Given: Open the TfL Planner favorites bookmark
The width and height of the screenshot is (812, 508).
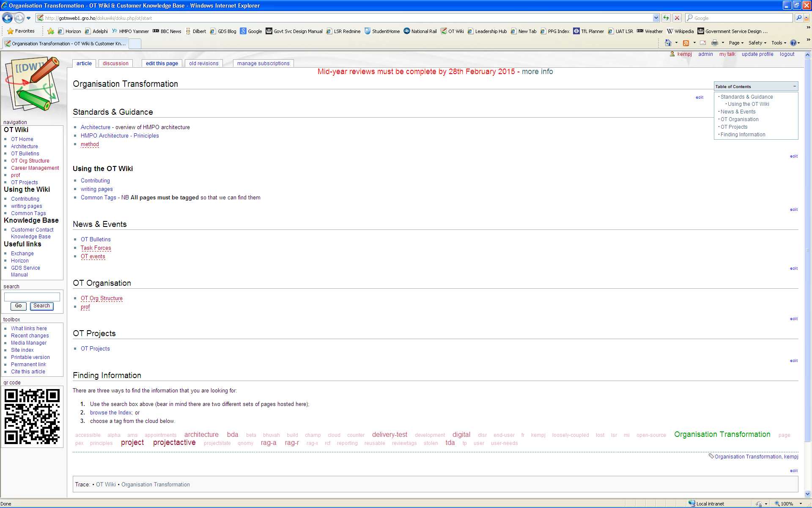Looking at the screenshot, I should point(589,31).
